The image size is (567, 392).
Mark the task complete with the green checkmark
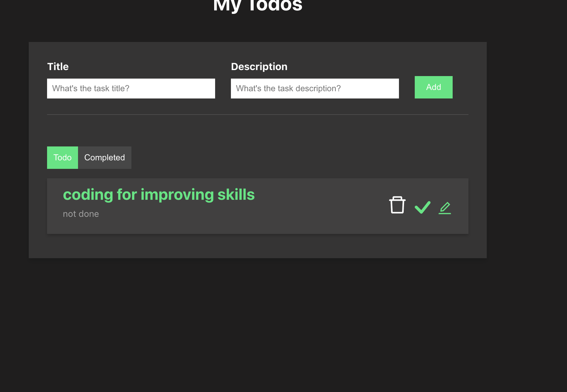422,207
